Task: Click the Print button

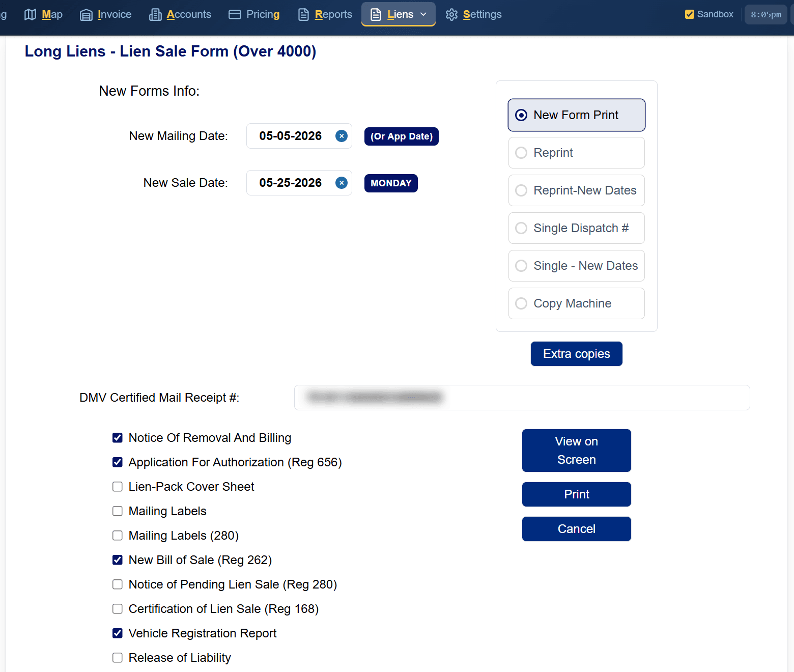Action: click(x=576, y=494)
